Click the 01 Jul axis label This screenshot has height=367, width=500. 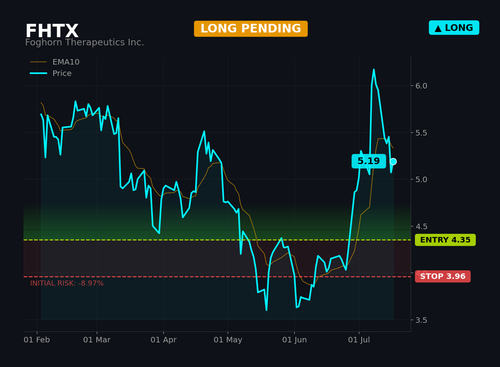pos(359,340)
